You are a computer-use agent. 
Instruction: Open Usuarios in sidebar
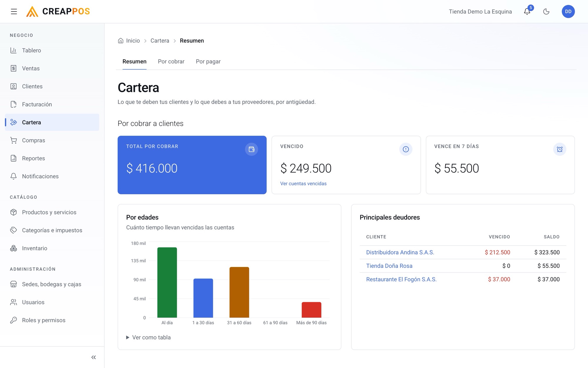tap(52, 302)
